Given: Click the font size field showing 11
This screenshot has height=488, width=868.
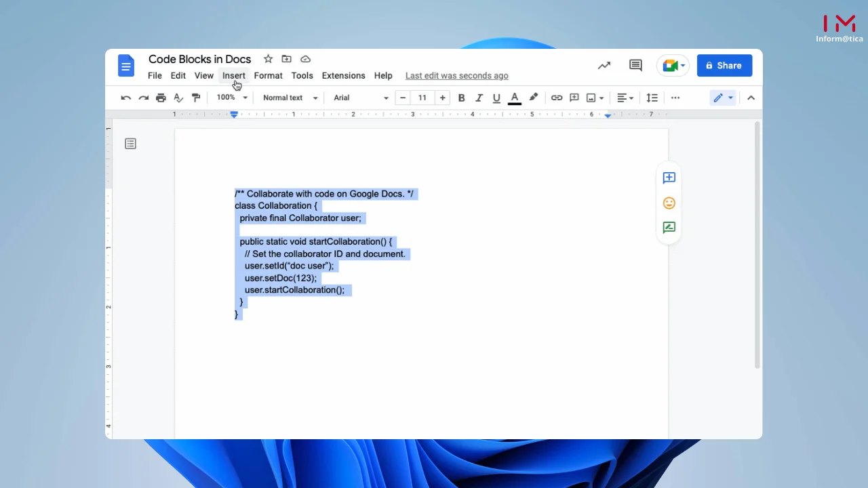Looking at the screenshot, I should click(x=422, y=98).
